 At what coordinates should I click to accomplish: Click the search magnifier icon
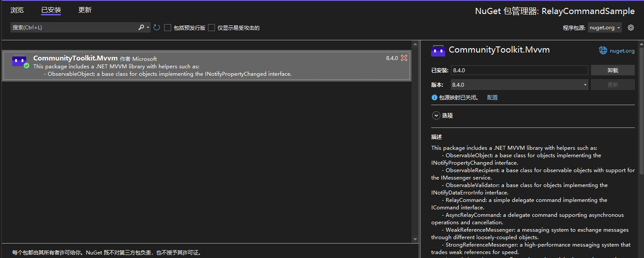(142, 27)
